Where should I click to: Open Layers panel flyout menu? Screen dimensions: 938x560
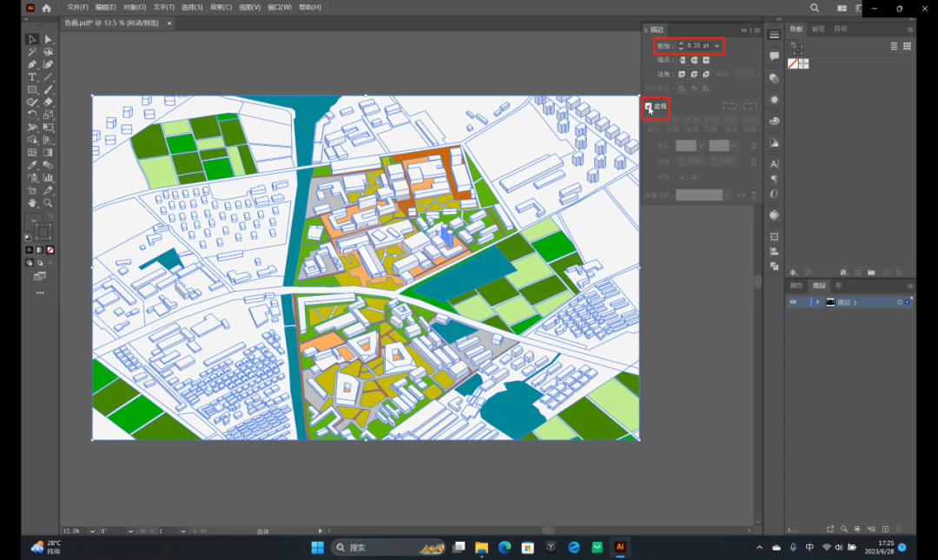coord(910,286)
